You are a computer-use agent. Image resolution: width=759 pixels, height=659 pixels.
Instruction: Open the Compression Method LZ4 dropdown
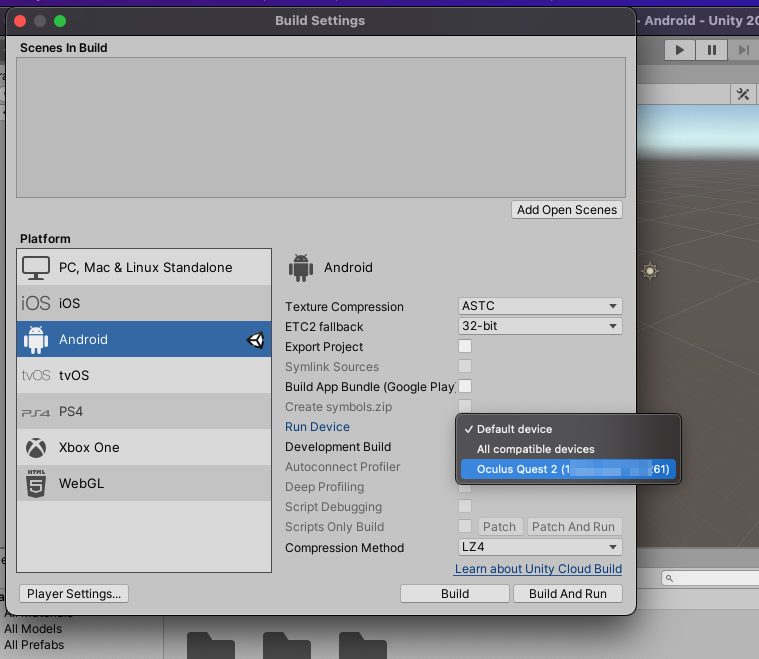click(x=540, y=547)
